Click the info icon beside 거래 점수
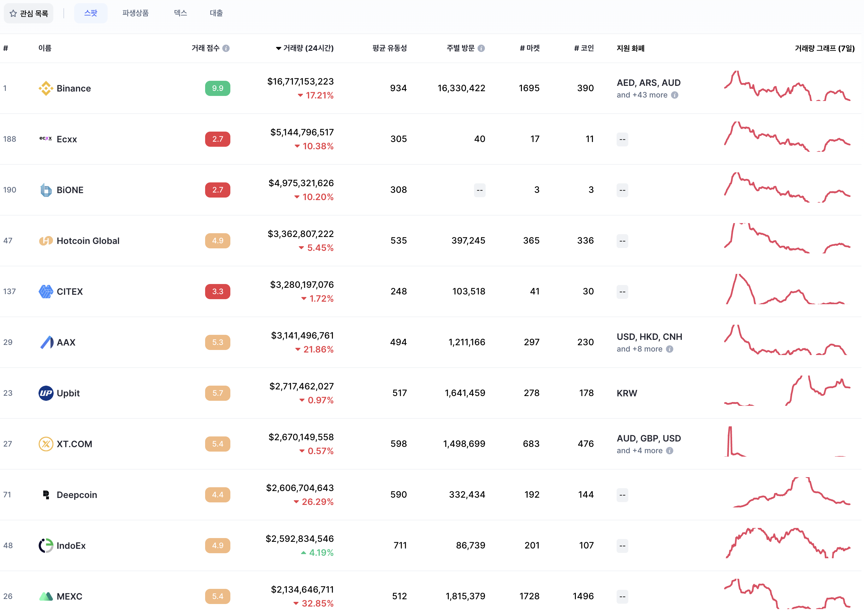 pos(226,48)
